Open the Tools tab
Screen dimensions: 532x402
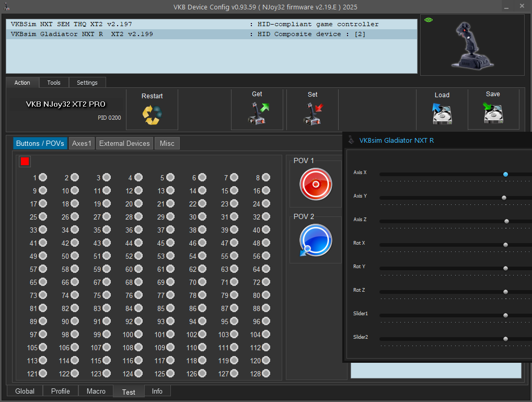tap(54, 83)
